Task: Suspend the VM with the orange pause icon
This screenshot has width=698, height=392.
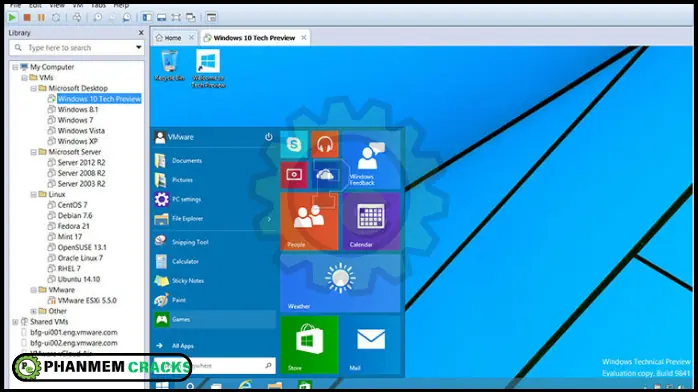Action: tap(41, 17)
